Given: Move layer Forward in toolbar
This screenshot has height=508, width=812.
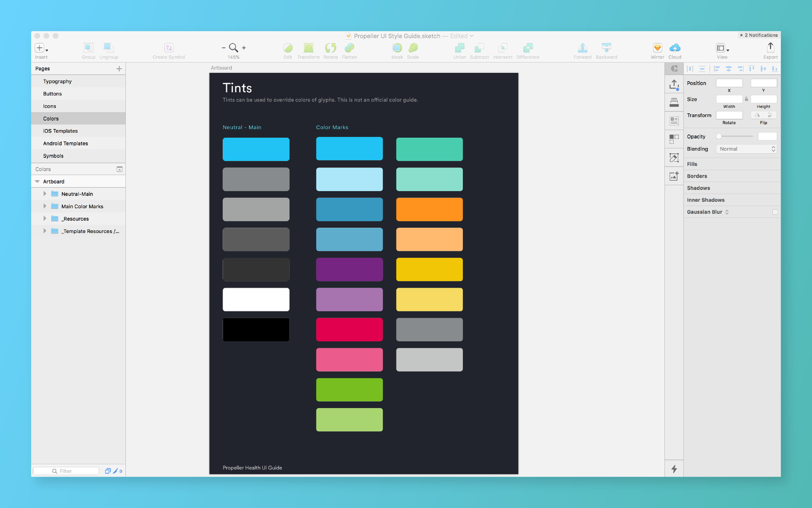Looking at the screenshot, I should click(x=582, y=48).
